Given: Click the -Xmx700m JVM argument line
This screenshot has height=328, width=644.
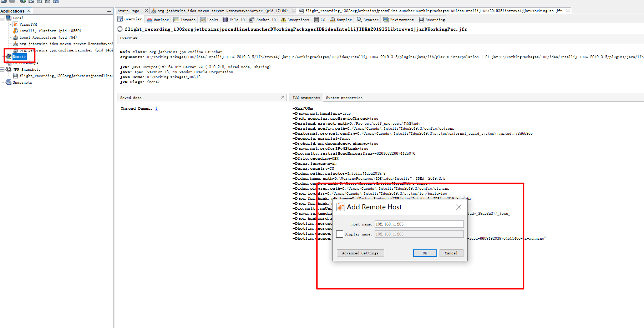Looking at the screenshot, I should coord(303,108).
